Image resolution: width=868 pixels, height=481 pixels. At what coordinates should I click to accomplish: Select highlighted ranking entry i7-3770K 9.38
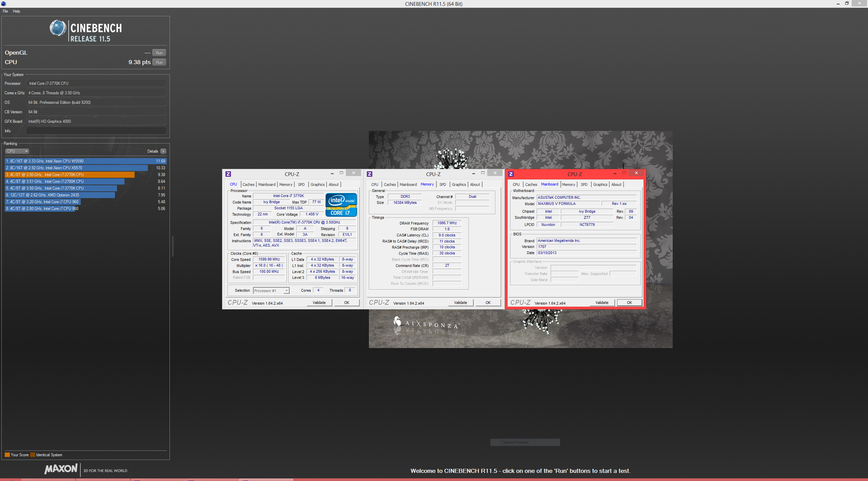[85, 175]
